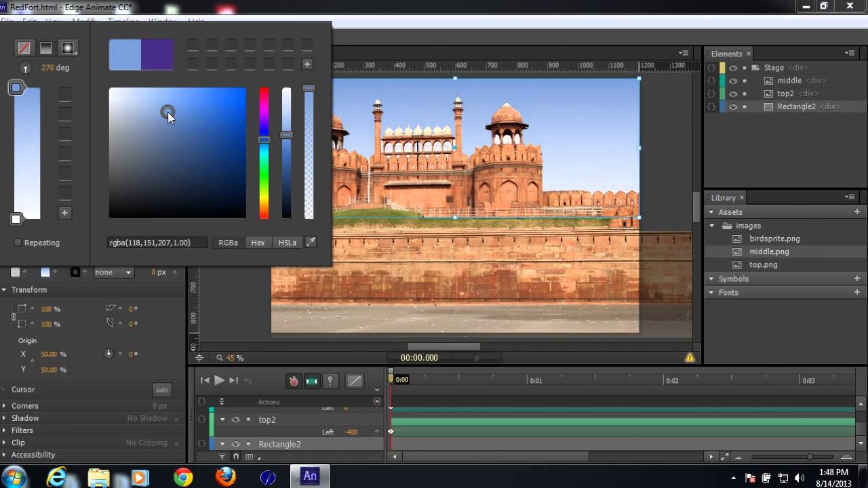Expand the Clip section
The image size is (868, 488).
pos(4,443)
